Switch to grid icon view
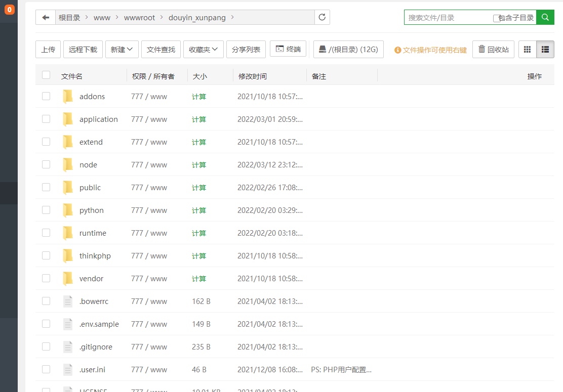This screenshot has width=563, height=392. click(x=528, y=50)
